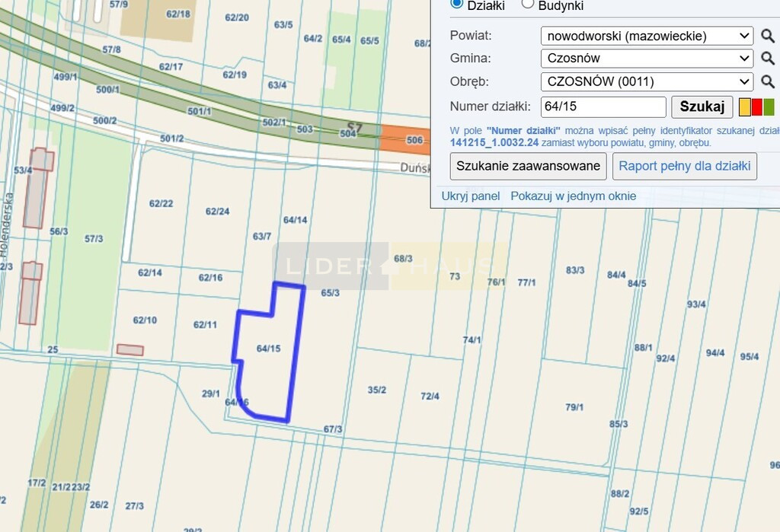Click parcel label 62/24 on map
Image resolution: width=780 pixels, height=532 pixels.
point(217,212)
